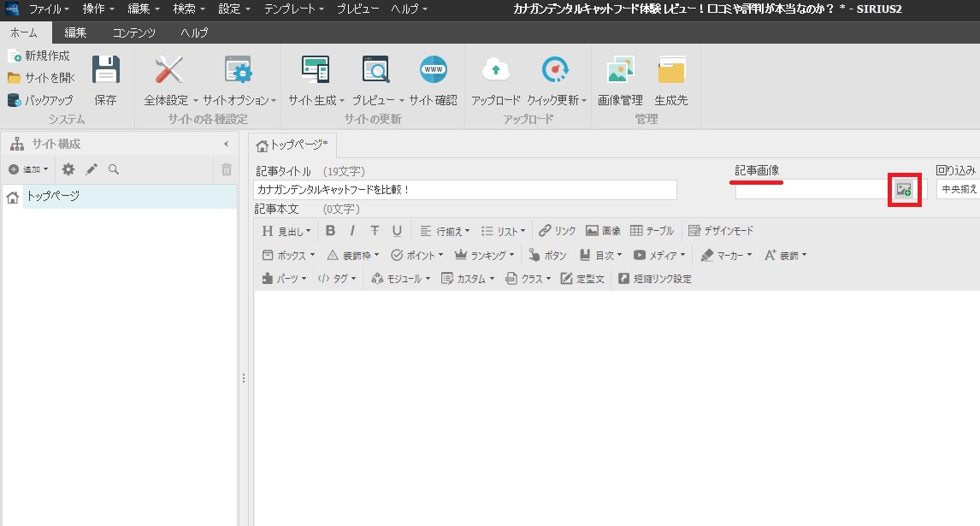Toggle strikethrough T formatting
The image size is (980, 526).
point(375,231)
